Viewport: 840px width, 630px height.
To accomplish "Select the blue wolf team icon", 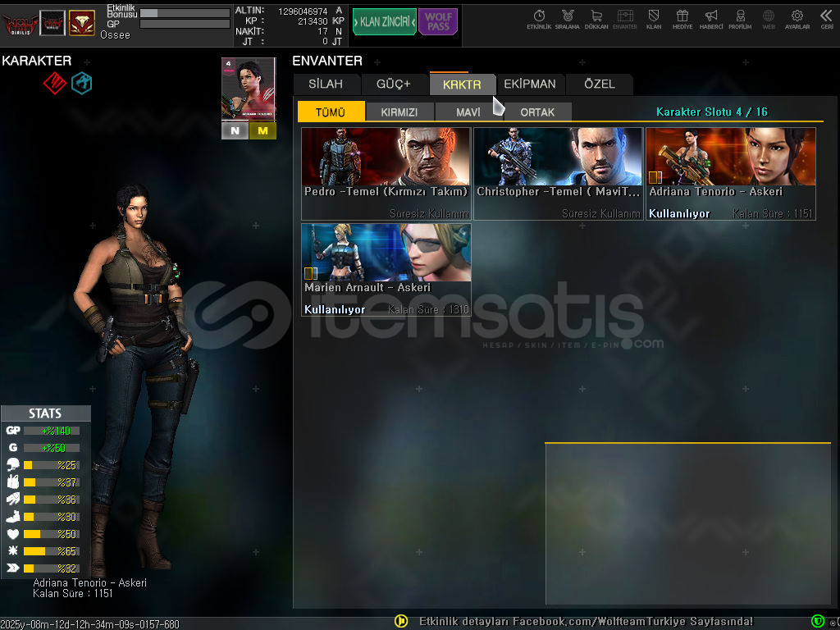I will [x=82, y=83].
